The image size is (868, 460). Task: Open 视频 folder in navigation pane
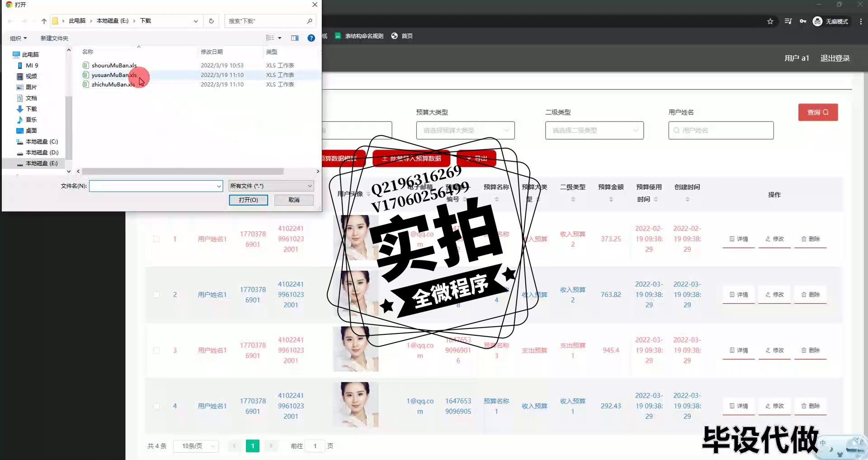[x=27, y=76]
